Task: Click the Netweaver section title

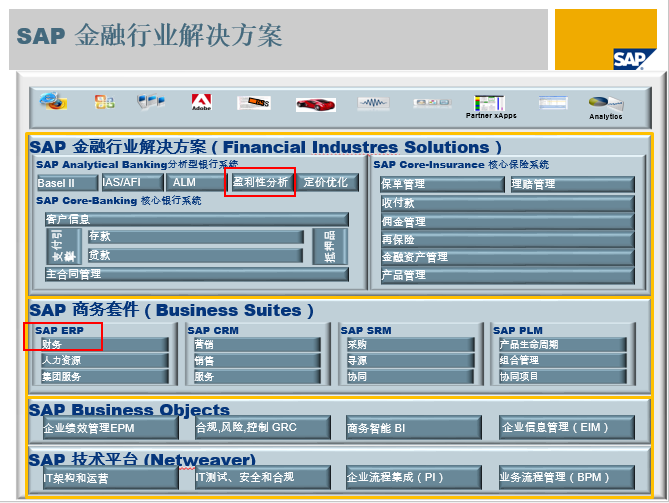Action: pos(142,459)
